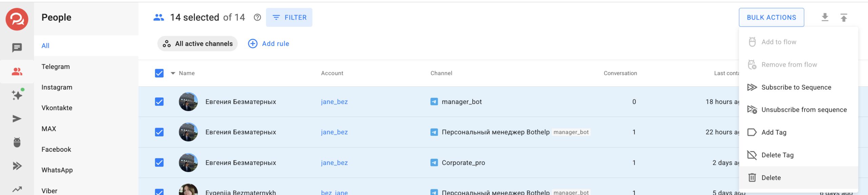Select Telegram in the channel list
This screenshot has width=868, height=195.
pyautogui.click(x=56, y=67)
